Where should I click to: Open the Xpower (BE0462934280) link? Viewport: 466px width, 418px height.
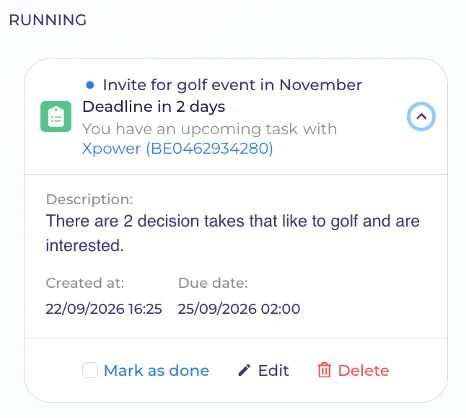click(177, 148)
